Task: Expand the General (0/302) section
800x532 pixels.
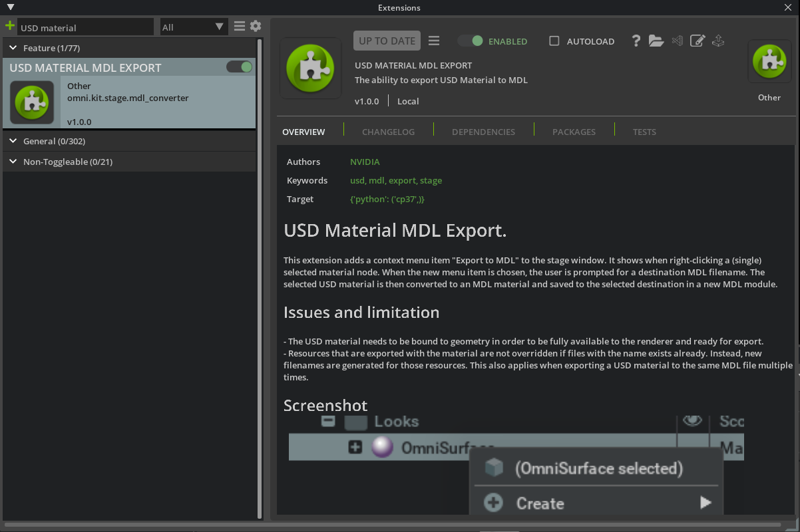Action: (x=129, y=141)
